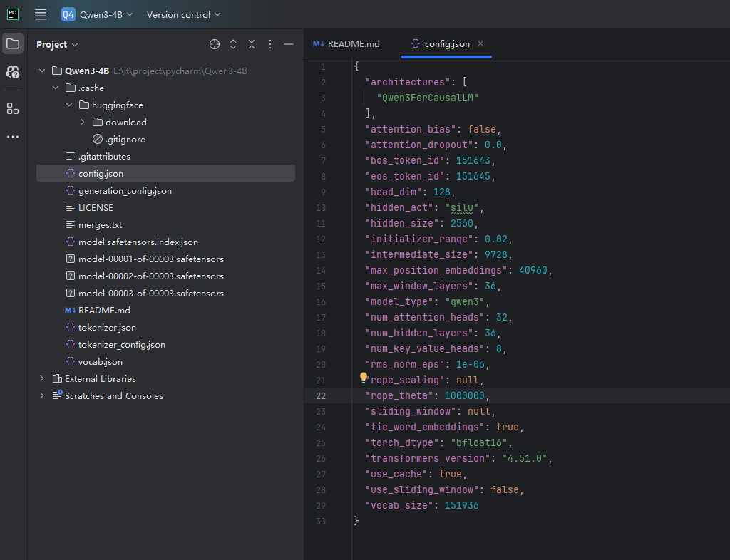
Task: Open Project panel options three-dot menu
Action: click(x=270, y=44)
